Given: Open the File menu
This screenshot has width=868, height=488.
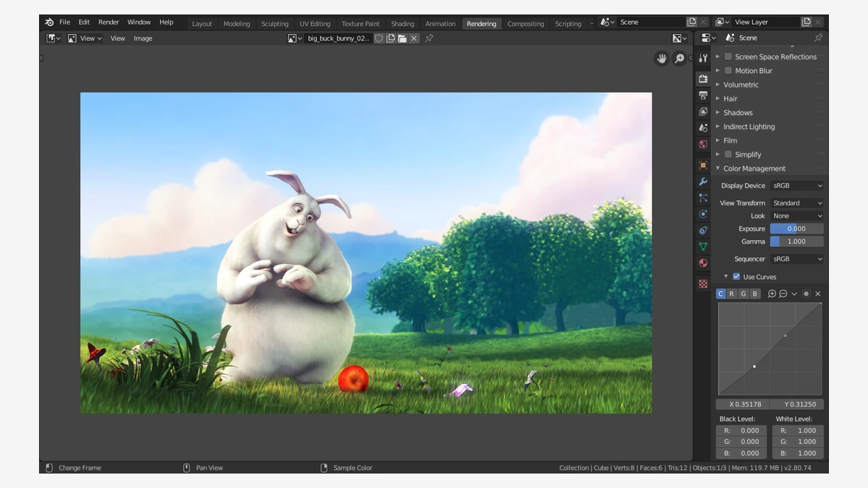Looking at the screenshot, I should [x=65, y=22].
